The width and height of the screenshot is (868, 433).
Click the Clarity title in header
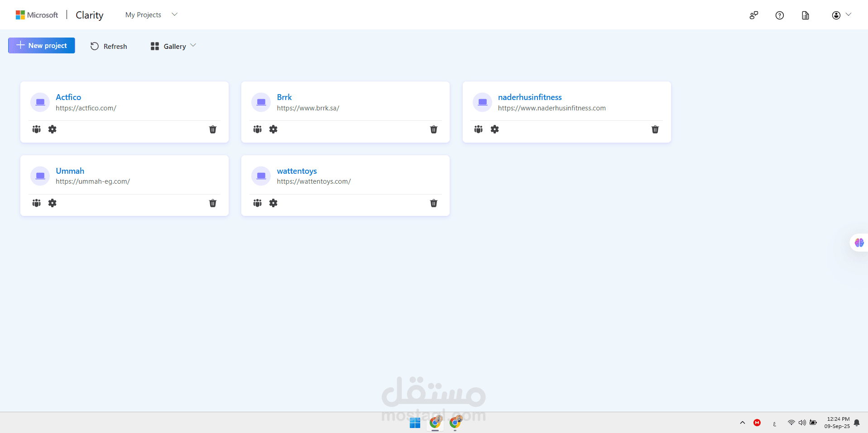[x=90, y=15]
